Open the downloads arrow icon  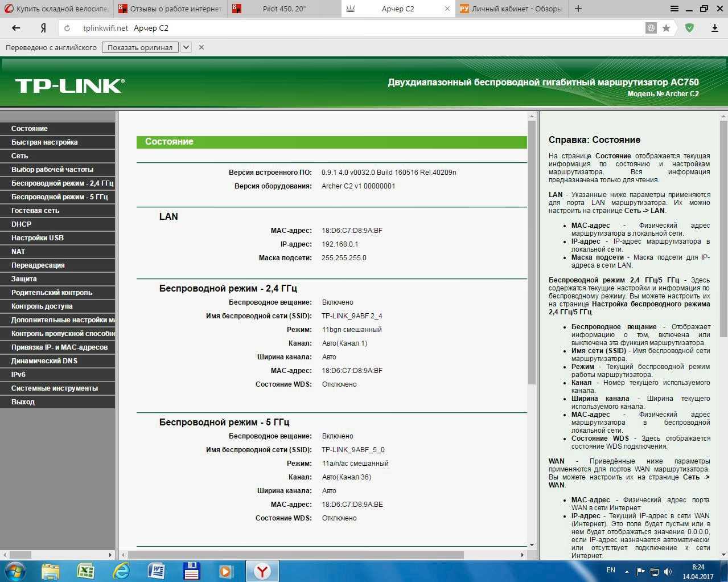715,28
